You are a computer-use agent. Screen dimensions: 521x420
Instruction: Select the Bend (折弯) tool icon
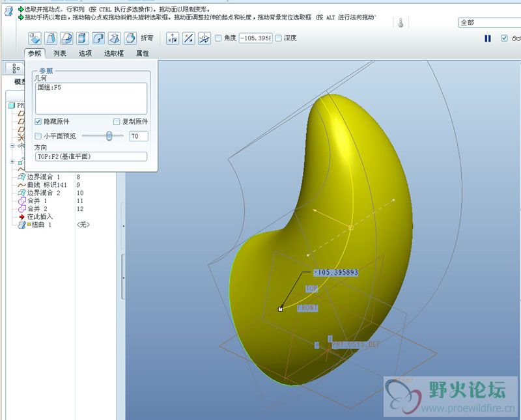99,38
